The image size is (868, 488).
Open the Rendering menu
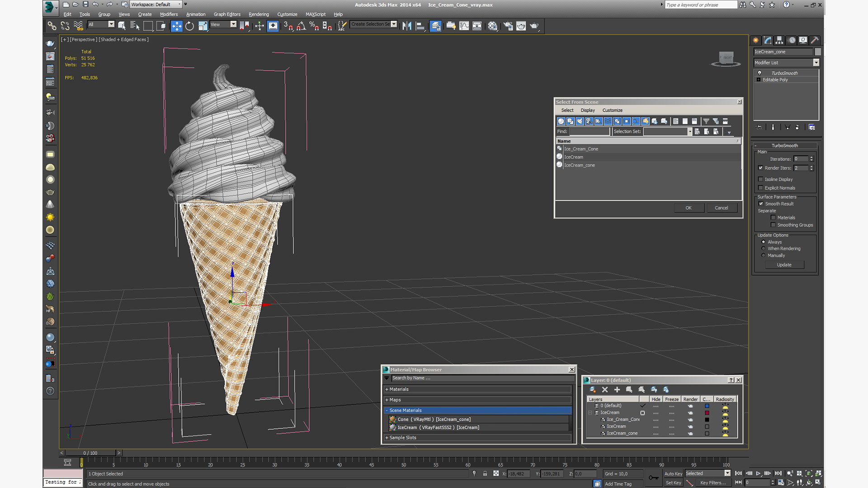[259, 14]
